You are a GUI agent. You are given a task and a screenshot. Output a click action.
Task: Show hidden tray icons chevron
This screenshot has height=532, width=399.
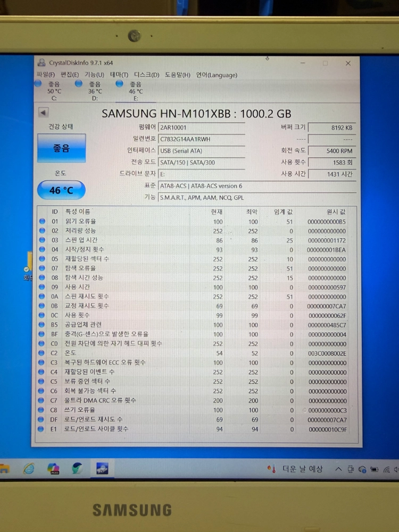[338, 469]
